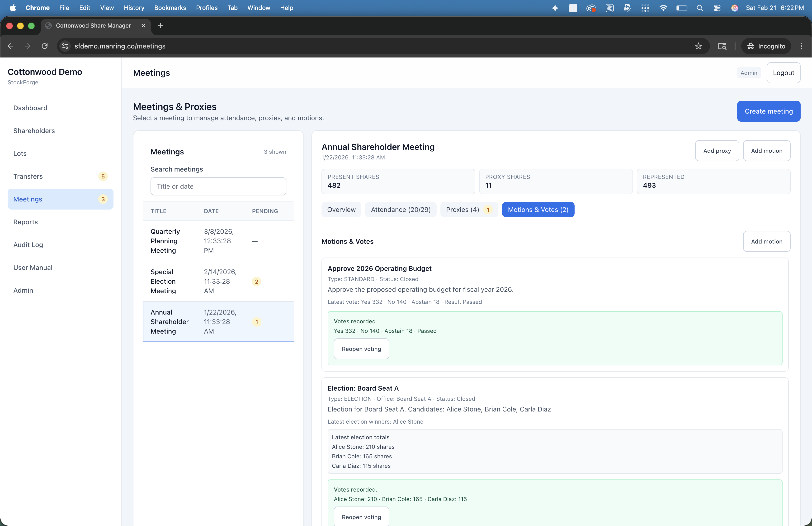
Task: Open the Attendance tab
Action: pos(401,210)
